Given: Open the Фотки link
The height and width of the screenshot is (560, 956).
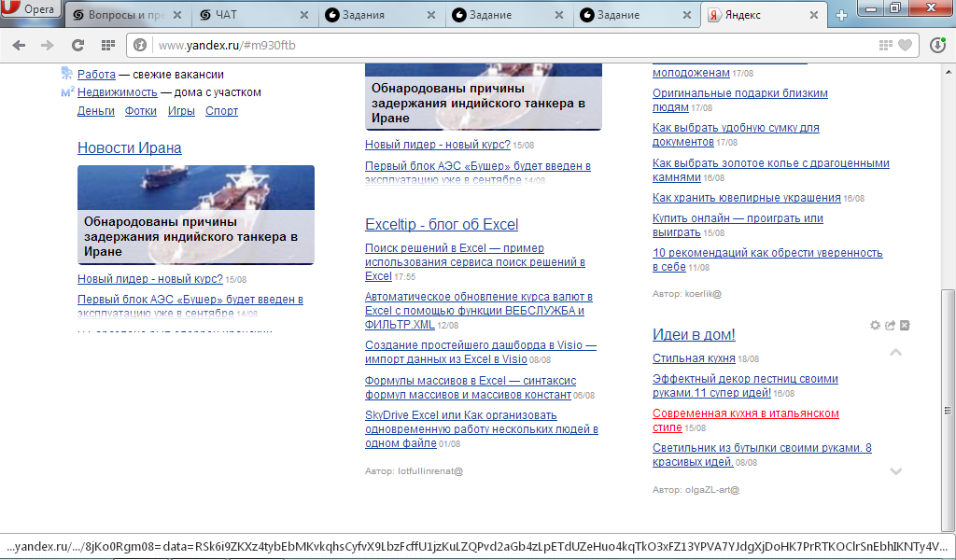Looking at the screenshot, I should pos(141,111).
